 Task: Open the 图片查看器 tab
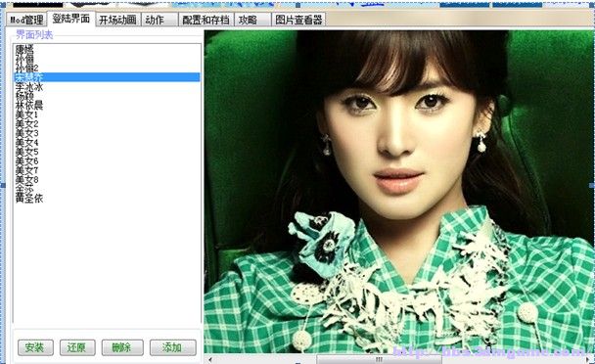[298, 20]
